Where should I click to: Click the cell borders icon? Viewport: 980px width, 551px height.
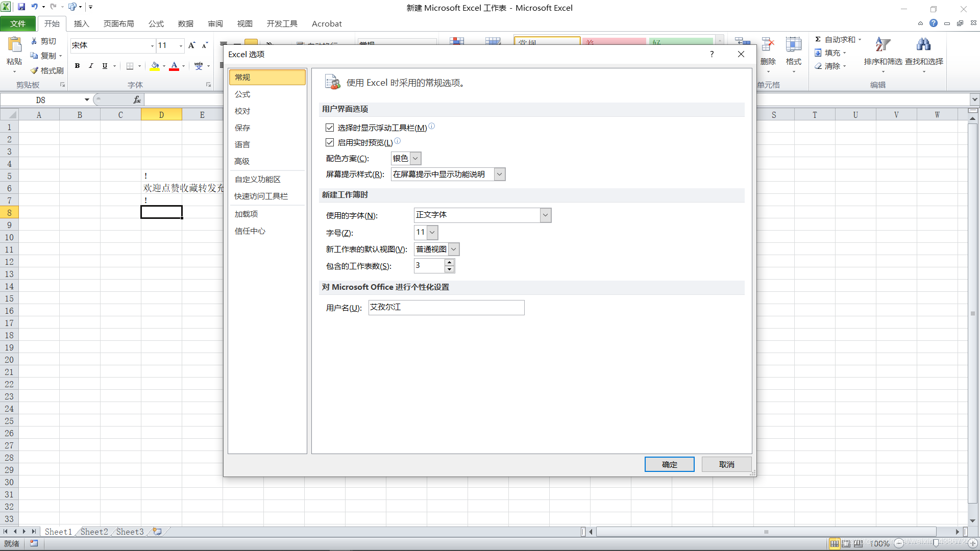coord(130,66)
